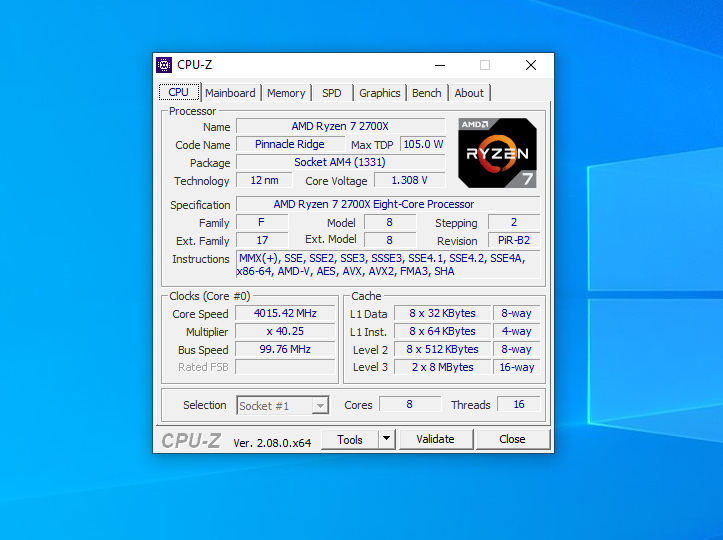The width and height of the screenshot is (723, 540).
Task: Click the Level 3 2 x 8 MBytes value
Action: coord(442,367)
